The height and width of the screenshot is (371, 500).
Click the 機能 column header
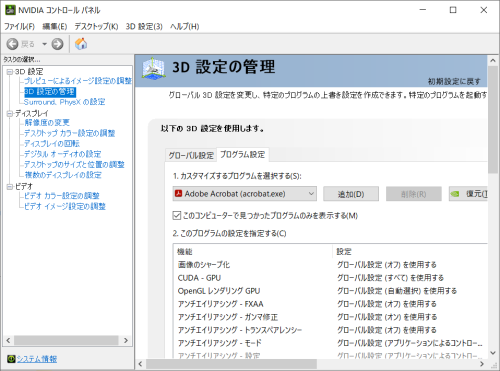tap(253, 252)
